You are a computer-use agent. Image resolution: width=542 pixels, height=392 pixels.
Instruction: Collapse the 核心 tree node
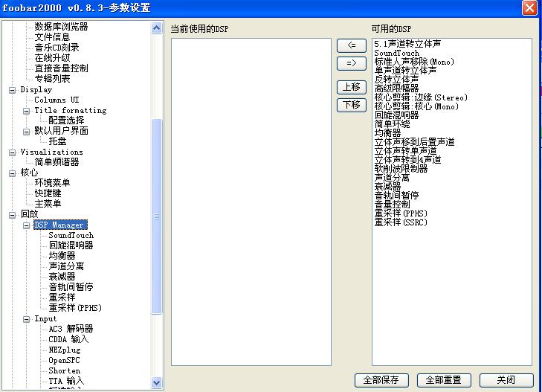pos(12,173)
